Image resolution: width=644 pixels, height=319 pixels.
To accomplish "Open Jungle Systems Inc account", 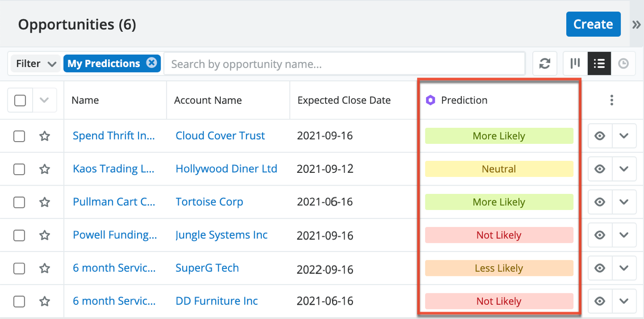I will click(221, 235).
